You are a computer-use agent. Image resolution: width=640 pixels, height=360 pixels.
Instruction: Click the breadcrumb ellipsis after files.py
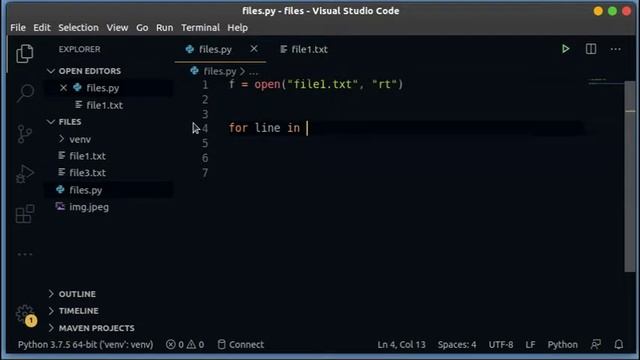click(253, 71)
